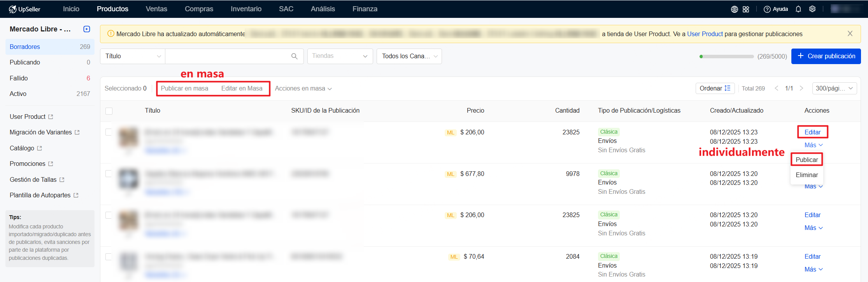
Task: Click the Crear publicación button
Action: [826, 56]
